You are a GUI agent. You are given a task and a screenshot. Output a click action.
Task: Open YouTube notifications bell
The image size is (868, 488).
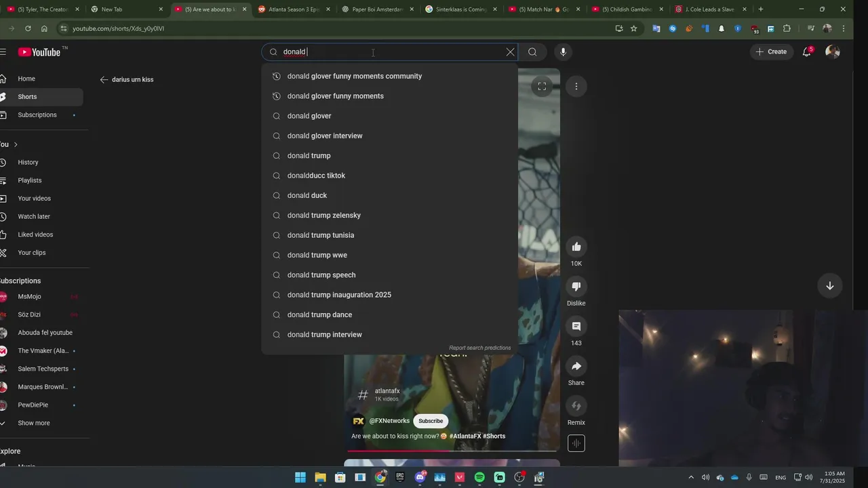[x=807, y=52]
